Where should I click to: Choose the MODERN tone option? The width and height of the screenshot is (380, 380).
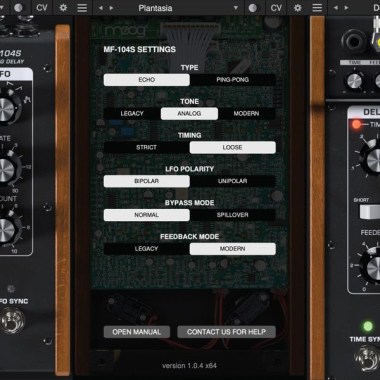(247, 114)
